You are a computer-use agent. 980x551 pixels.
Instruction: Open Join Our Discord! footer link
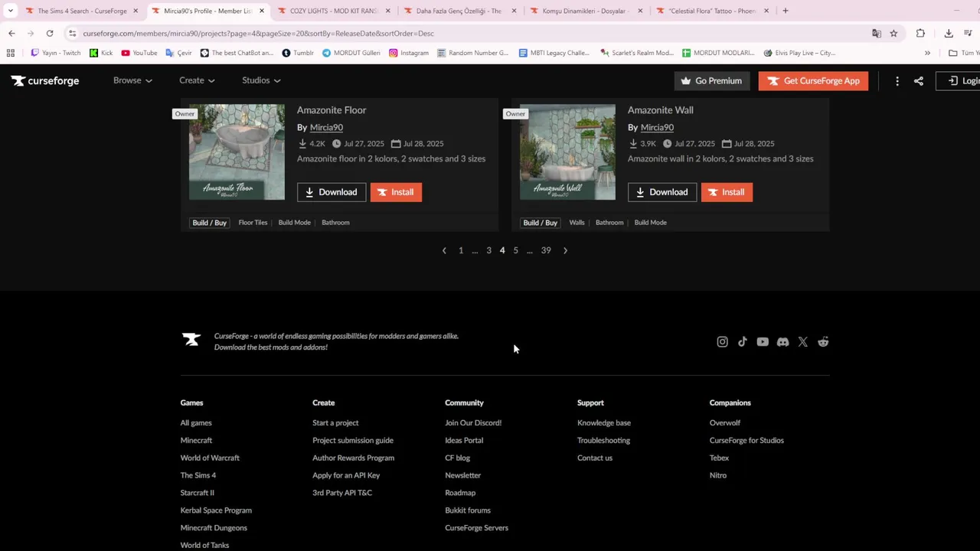[x=473, y=422]
